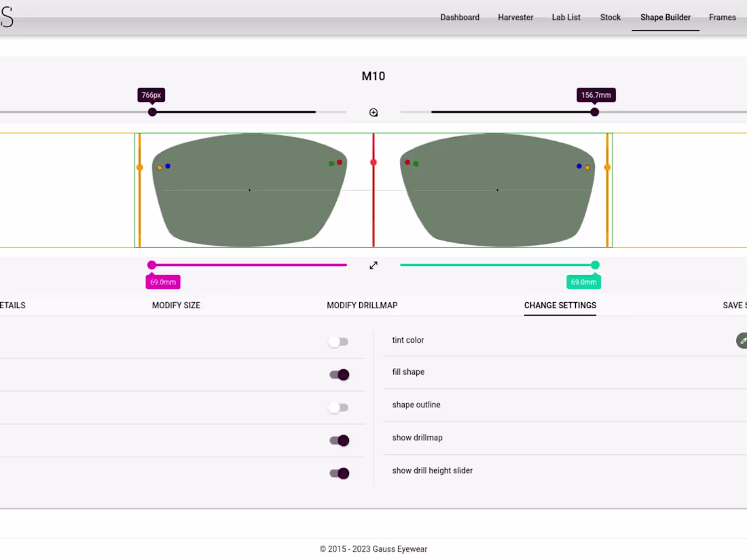This screenshot has width=747, height=560.
Task: Click the red center divider handle between lenses
Action: pyautogui.click(x=373, y=162)
